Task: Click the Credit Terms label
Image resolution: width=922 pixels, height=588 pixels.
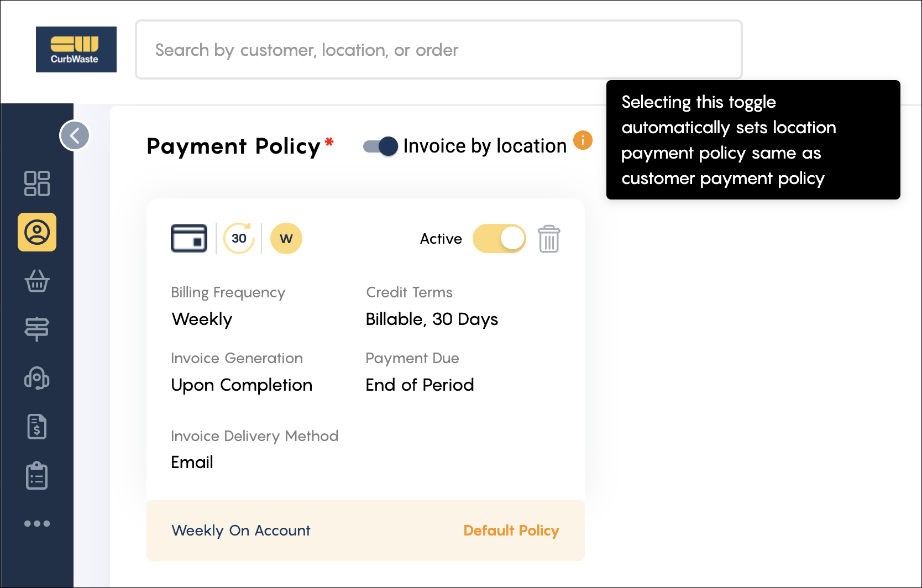Action: point(409,292)
